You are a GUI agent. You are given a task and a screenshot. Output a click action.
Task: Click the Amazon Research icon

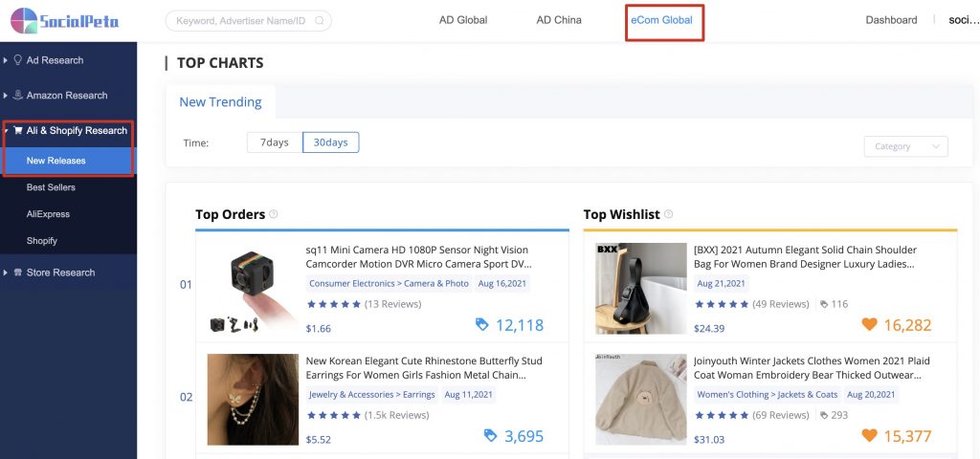pyautogui.click(x=17, y=95)
